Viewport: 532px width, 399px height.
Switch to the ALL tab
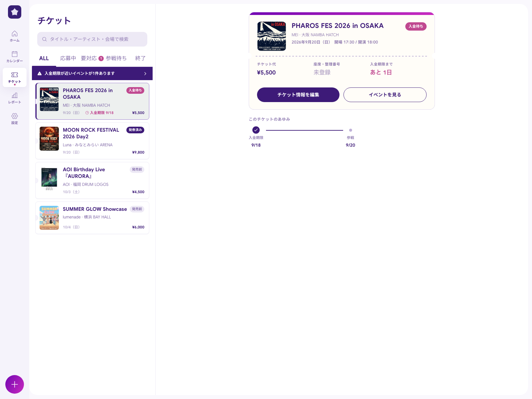pos(44,59)
